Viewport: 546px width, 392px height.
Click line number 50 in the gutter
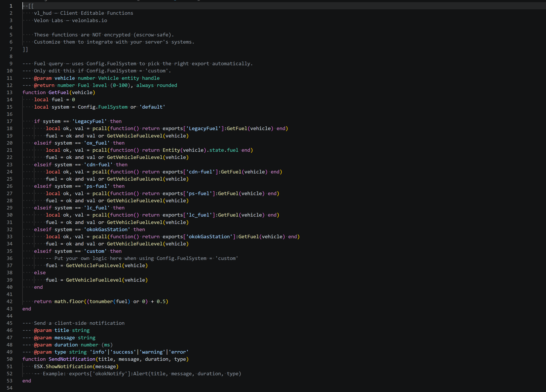pyautogui.click(x=10, y=359)
